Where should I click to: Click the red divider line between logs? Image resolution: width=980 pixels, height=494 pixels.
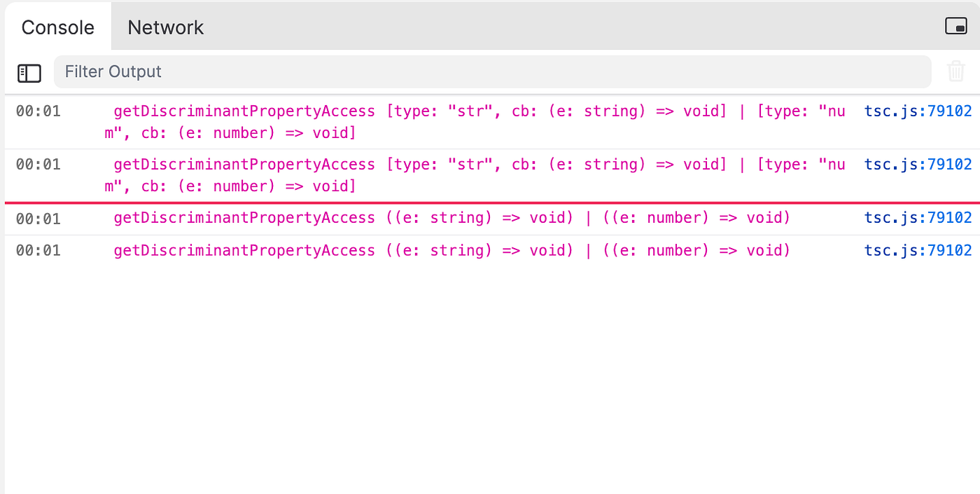(490, 203)
